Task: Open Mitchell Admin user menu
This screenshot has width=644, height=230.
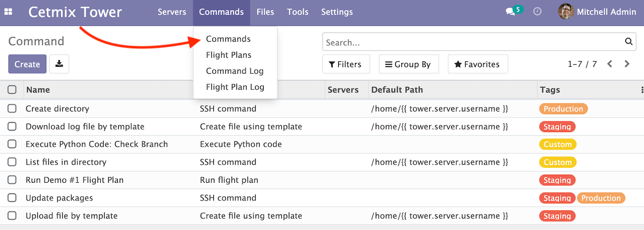Action: 597,12
